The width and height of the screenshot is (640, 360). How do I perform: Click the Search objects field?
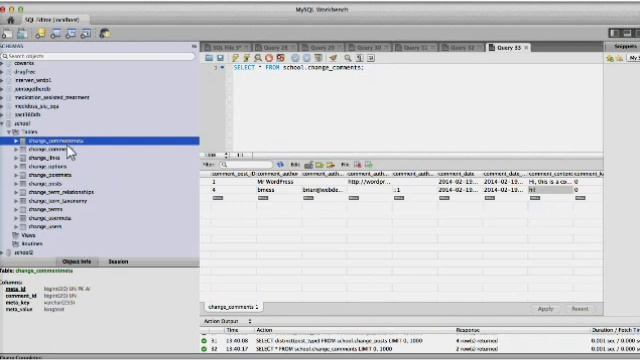[98, 56]
